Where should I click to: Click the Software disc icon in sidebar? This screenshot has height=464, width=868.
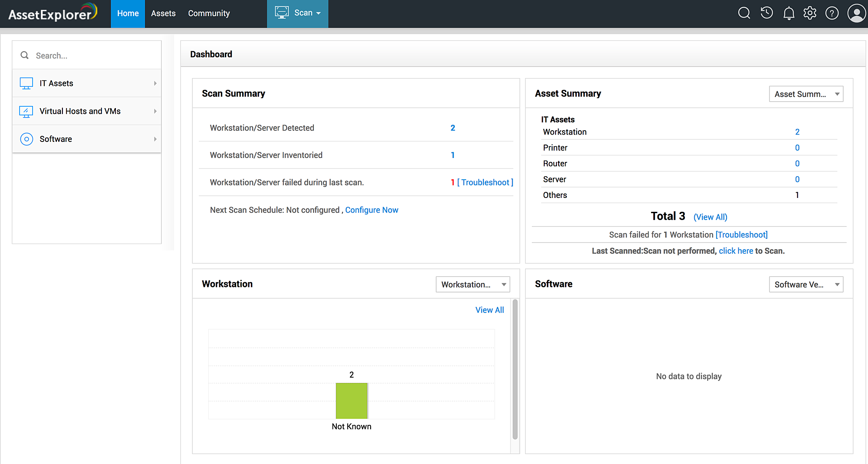pos(26,139)
